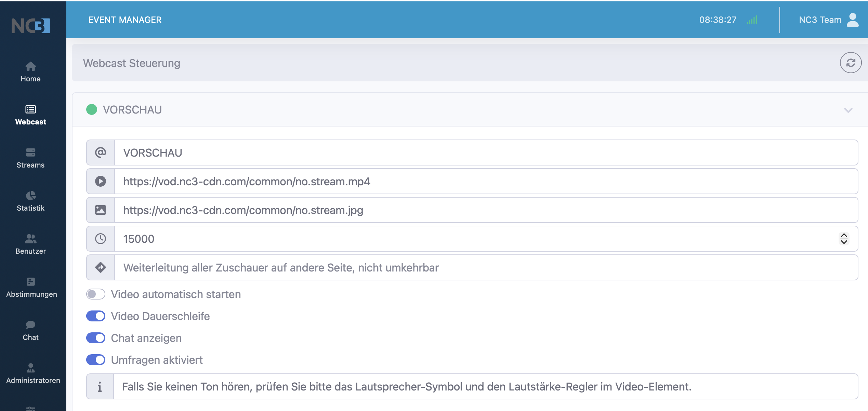Turn off Umfragen aktiviert toggle
The width and height of the screenshot is (868, 411).
pos(96,360)
